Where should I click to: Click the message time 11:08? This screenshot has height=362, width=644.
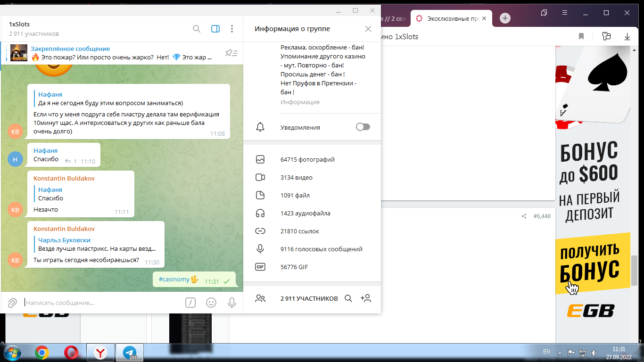217,134
